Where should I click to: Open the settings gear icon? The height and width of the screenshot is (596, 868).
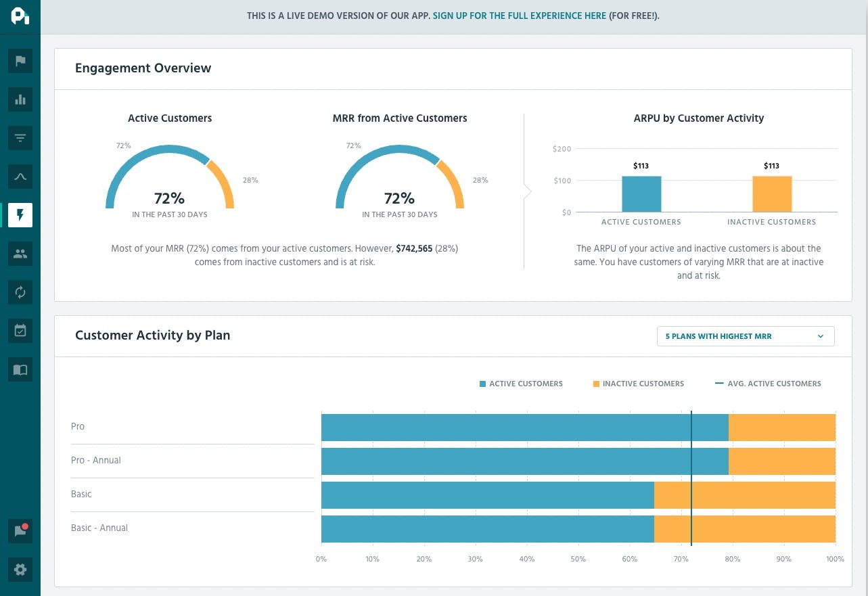[x=20, y=570]
